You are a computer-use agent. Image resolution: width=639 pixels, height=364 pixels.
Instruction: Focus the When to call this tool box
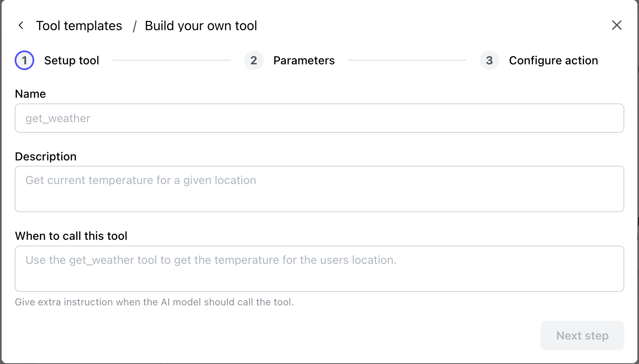click(x=319, y=268)
